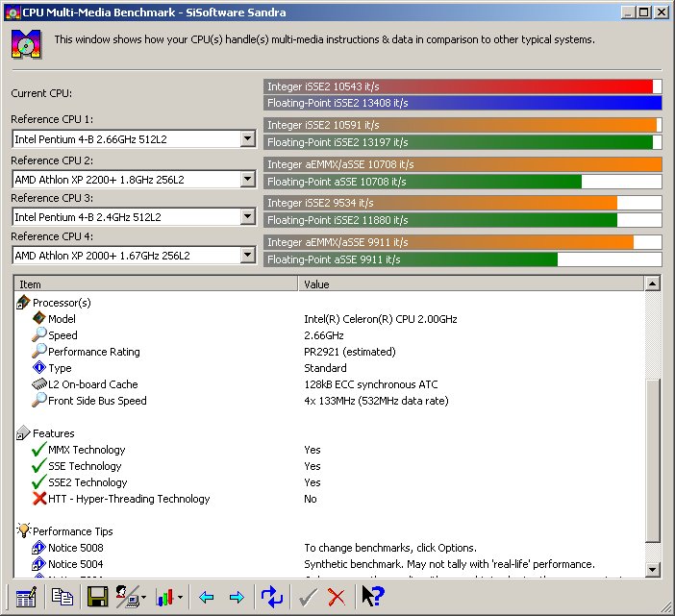Image resolution: width=675 pixels, height=616 pixels.
Task: Click the Options table icon in bottom toolbar
Action: [26, 597]
